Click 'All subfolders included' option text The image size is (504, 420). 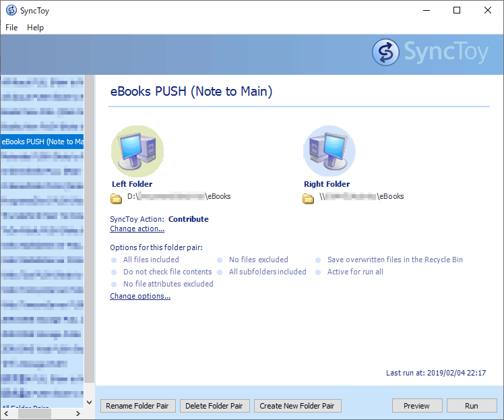[267, 272]
